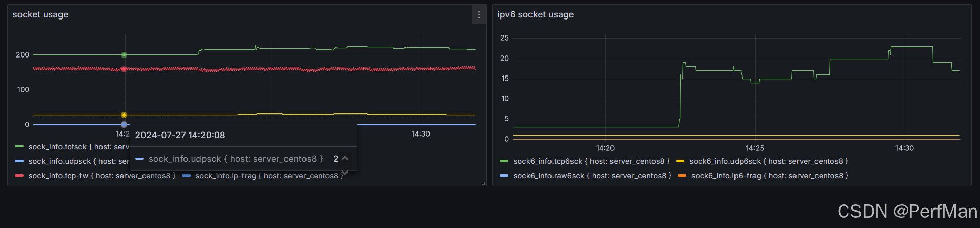Toggle sock6_info.udp6sck legend series
Image resolution: width=980 pixels, height=228 pixels.
(769, 161)
